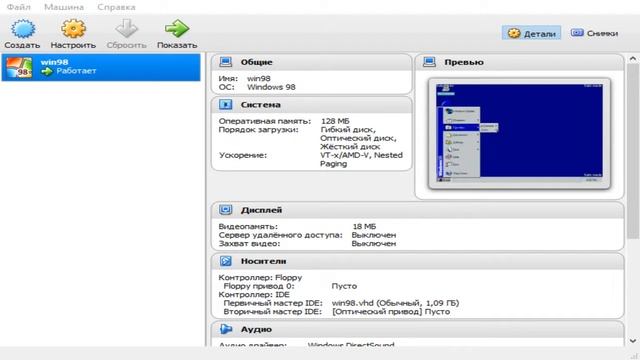Screen dimensions: 640x360
Task: Select the win98 machine icon in list
Action: (19, 67)
